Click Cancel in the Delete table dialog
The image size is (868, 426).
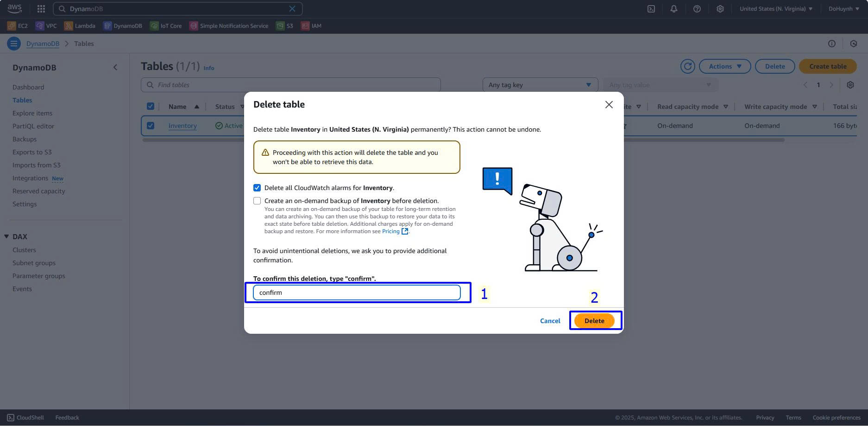(550, 321)
